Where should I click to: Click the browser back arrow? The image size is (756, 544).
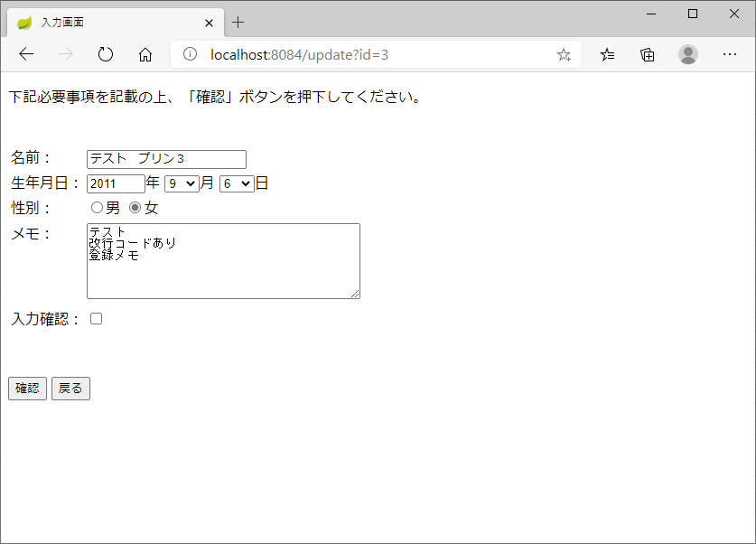coord(26,54)
